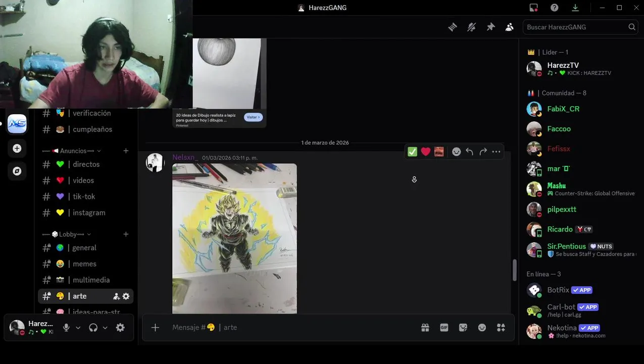This screenshot has width=644, height=364.
Task: Toggle notification settings bell icon
Action: (471, 27)
